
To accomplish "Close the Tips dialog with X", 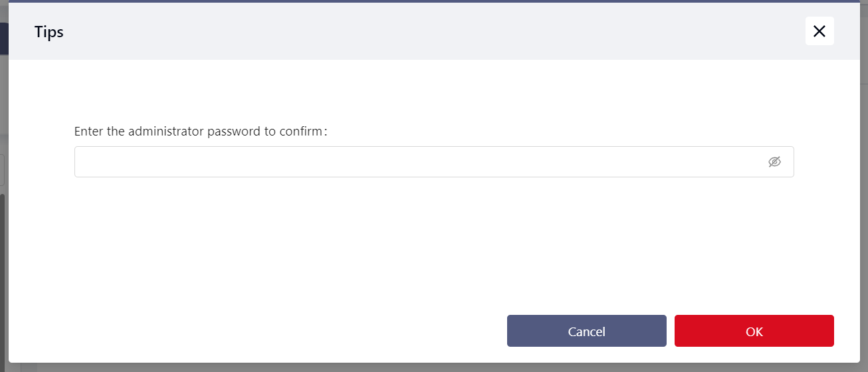I will click(819, 31).
